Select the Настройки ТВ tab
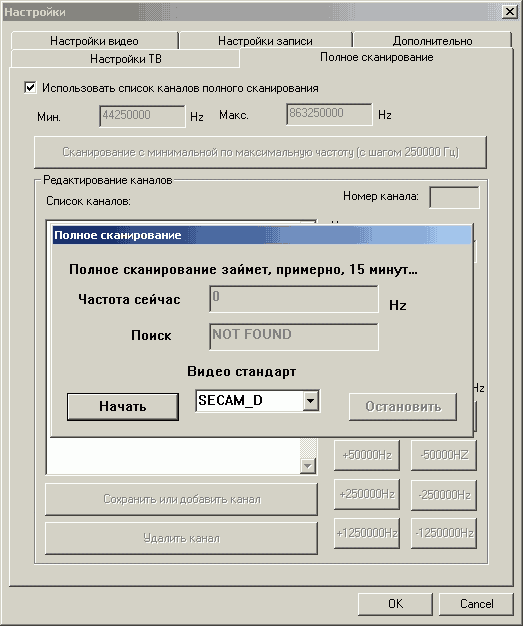523x626 pixels. [125, 59]
